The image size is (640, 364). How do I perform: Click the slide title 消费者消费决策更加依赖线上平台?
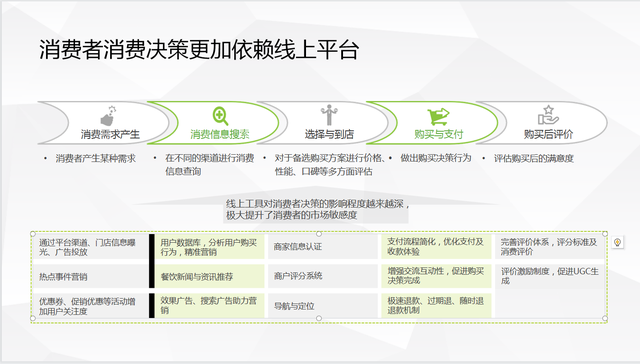click(199, 50)
